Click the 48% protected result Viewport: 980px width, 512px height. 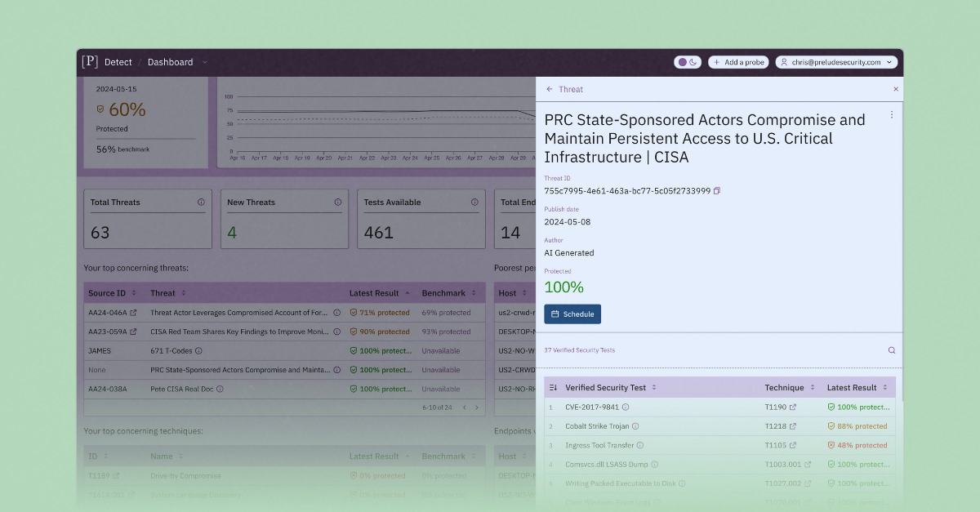click(x=857, y=445)
